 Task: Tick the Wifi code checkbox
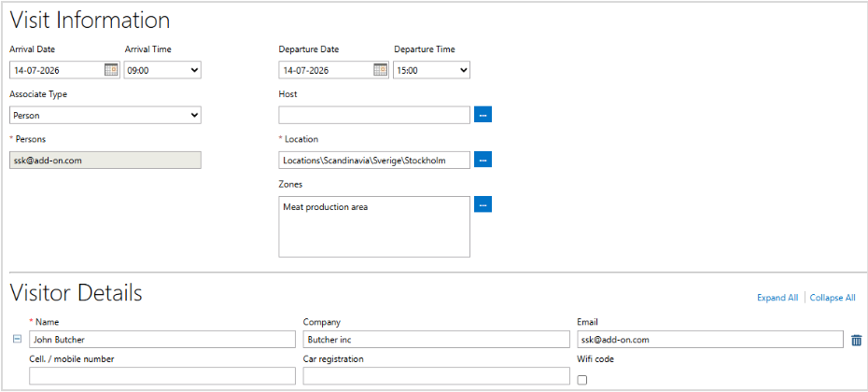(581, 380)
